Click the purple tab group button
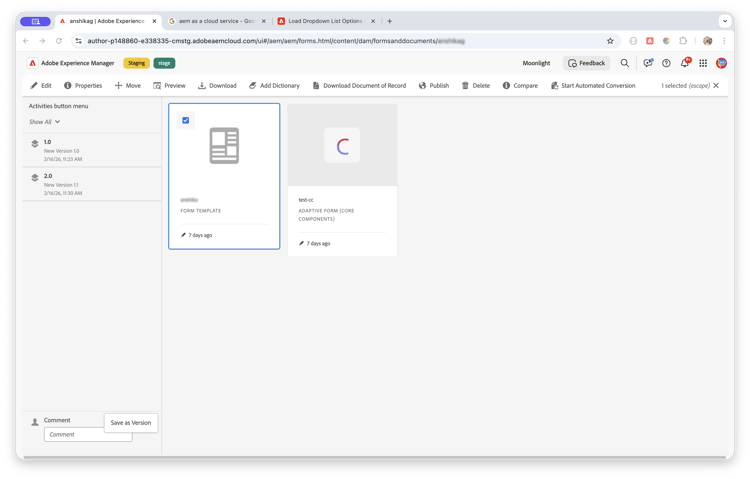 [x=35, y=22]
